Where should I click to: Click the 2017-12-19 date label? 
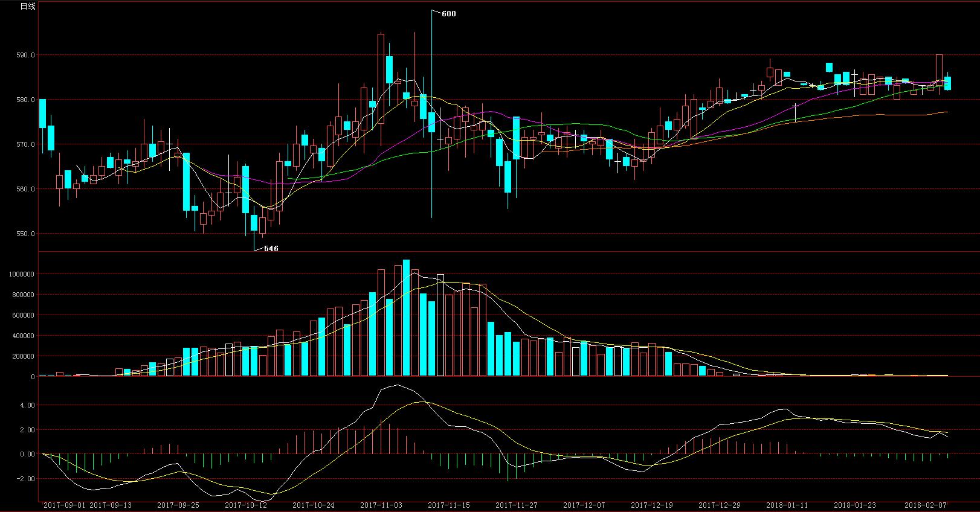(651, 505)
